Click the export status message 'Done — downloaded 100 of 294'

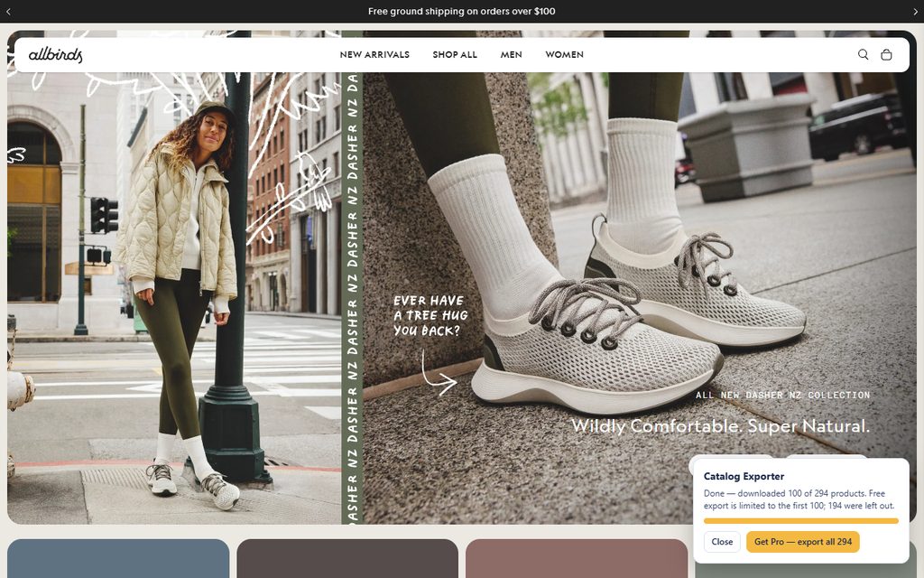[799, 499]
